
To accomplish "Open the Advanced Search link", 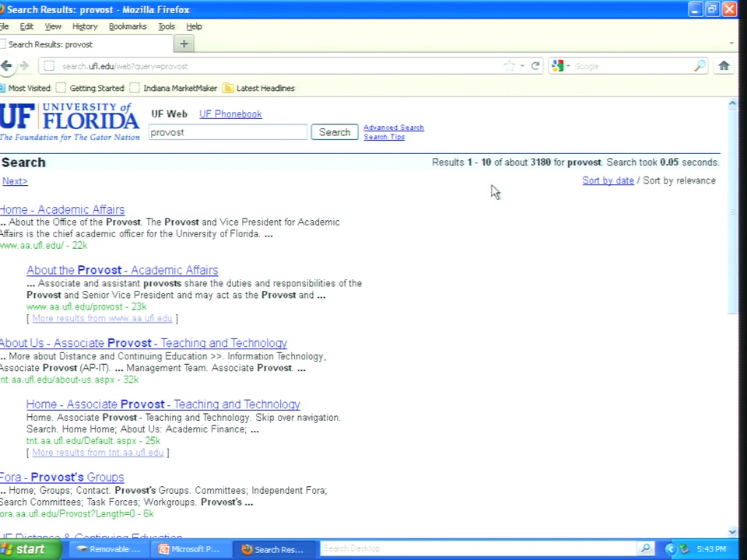I will point(394,128).
